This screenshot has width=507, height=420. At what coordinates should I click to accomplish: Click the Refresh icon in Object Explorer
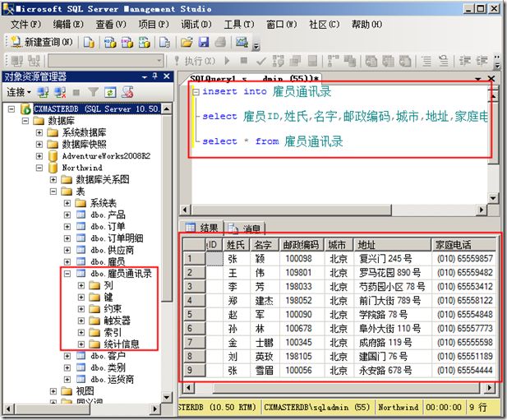click(110, 93)
